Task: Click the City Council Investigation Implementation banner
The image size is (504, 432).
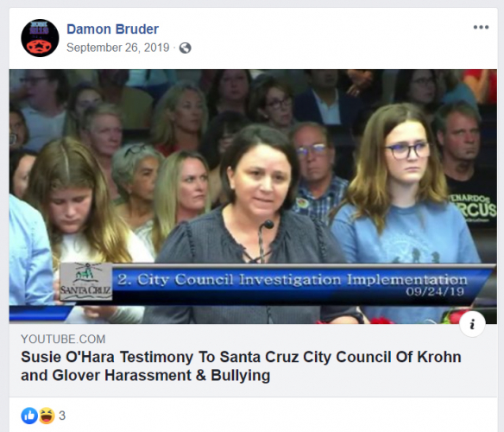Action: tap(292, 279)
